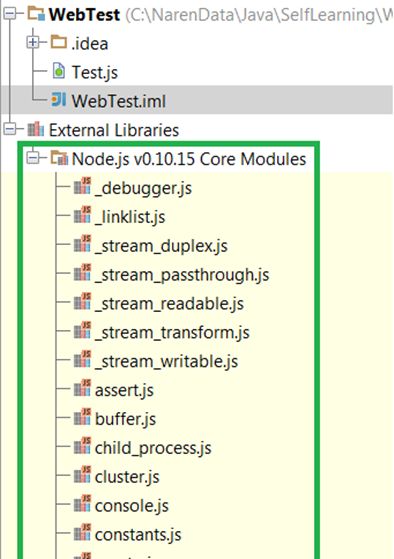The image size is (394, 559).
Task: Select the _stream_passthrough.js entry
Action: (x=182, y=275)
